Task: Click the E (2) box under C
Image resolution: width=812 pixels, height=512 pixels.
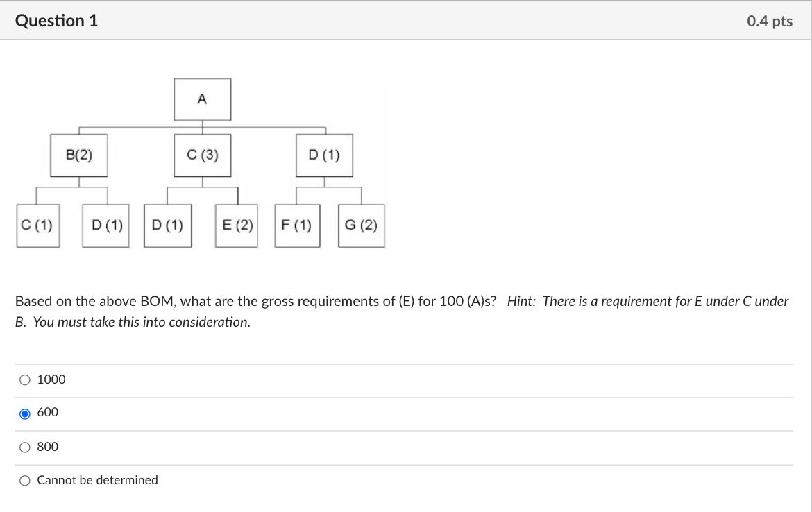Action: [236, 225]
